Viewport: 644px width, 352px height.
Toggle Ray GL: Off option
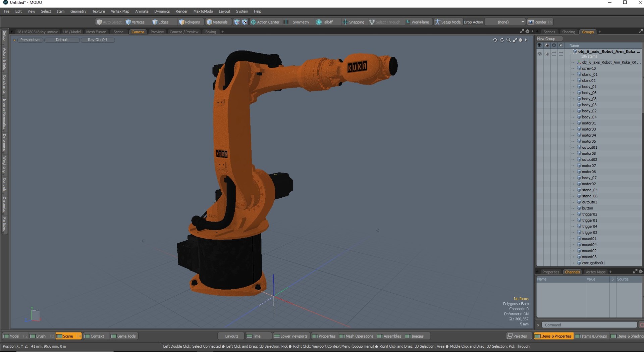tap(98, 40)
